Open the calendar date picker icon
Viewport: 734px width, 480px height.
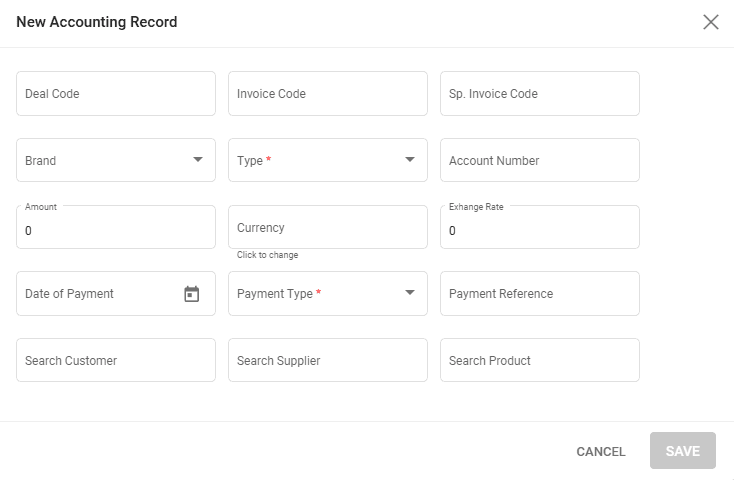192,294
